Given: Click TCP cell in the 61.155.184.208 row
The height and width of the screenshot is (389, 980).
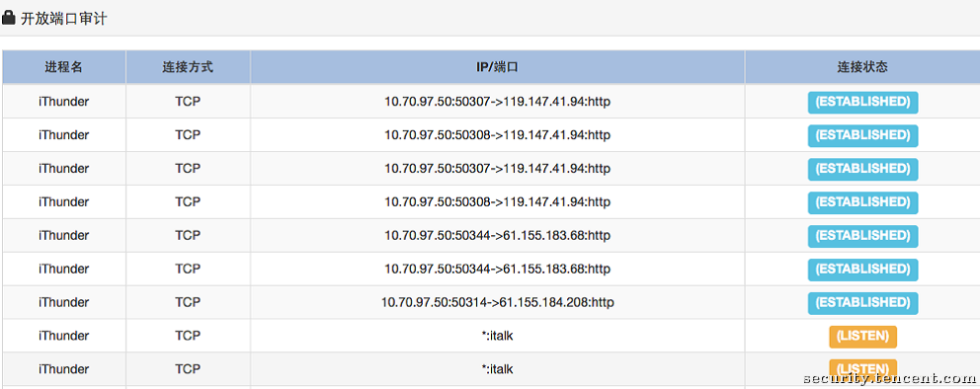Looking at the screenshot, I should click(x=188, y=303).
